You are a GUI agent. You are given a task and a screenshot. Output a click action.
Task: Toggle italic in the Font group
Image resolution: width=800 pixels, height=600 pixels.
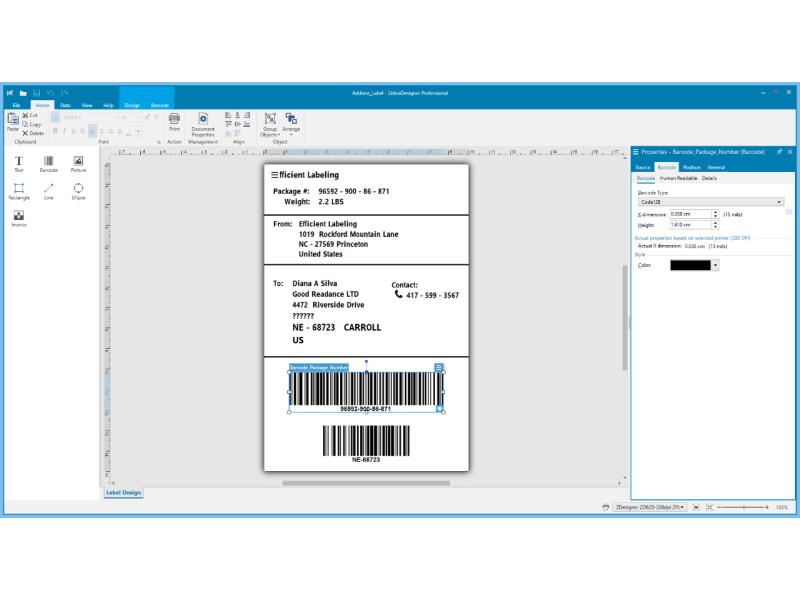coord(64,131)
